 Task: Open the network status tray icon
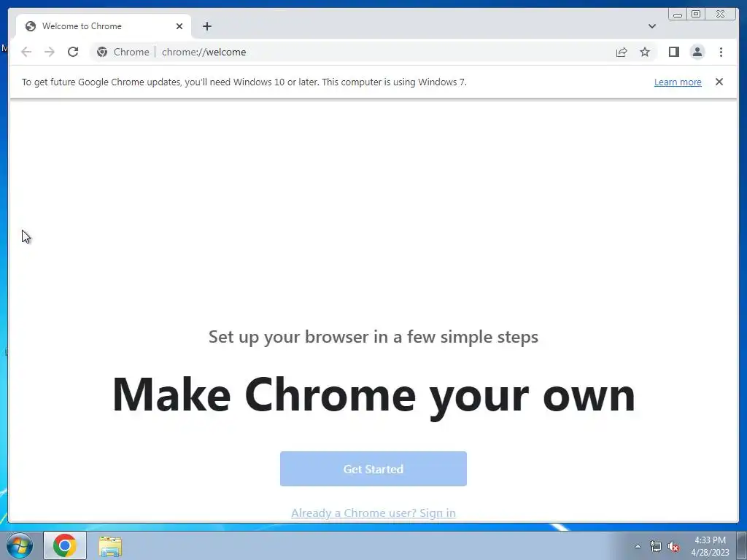(656, 547)
